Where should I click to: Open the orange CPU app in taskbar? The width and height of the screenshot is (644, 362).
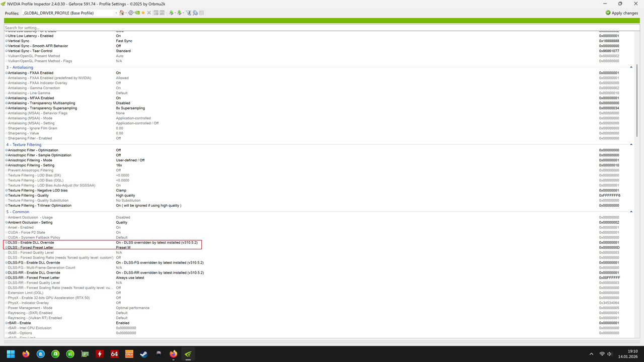coord(129,354)
